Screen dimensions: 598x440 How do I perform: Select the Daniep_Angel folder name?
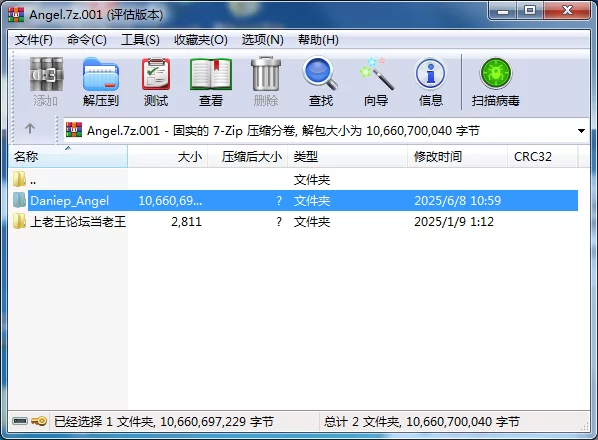click(x=69, y=201)
